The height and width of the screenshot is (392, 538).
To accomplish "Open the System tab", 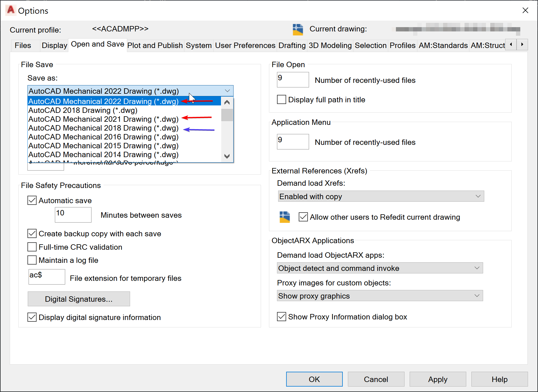I will (199, 45).
